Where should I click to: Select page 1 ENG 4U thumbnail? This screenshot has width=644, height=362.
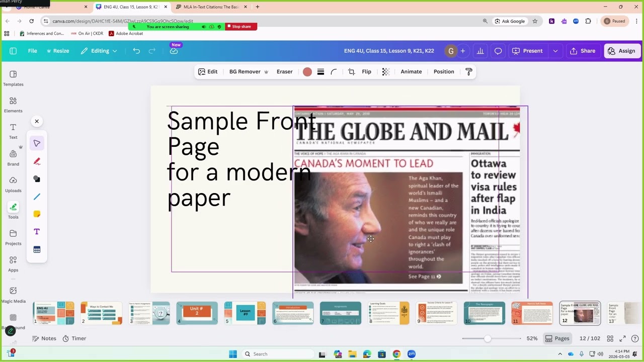[53, 313]
